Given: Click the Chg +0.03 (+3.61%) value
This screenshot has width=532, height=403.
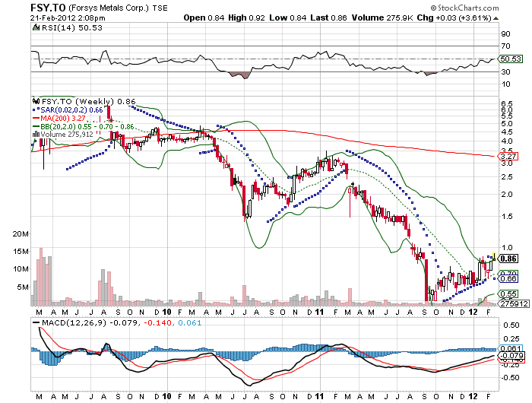Looking at the screenshot, I should [454, 17].
